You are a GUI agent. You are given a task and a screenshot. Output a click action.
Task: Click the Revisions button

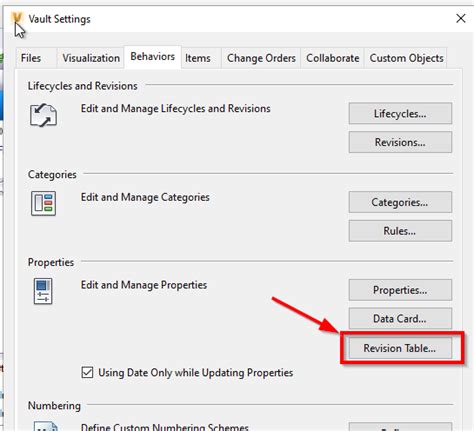(x=400, y=142)
